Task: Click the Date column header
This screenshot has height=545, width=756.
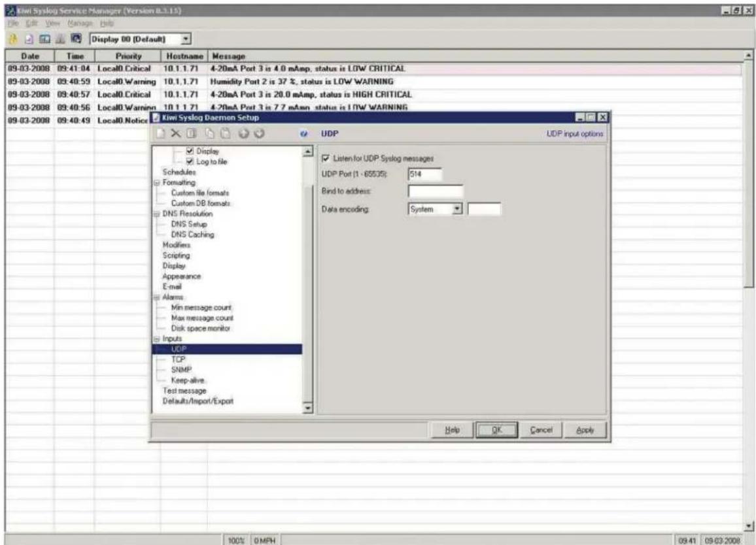Action: coord(30,56)
